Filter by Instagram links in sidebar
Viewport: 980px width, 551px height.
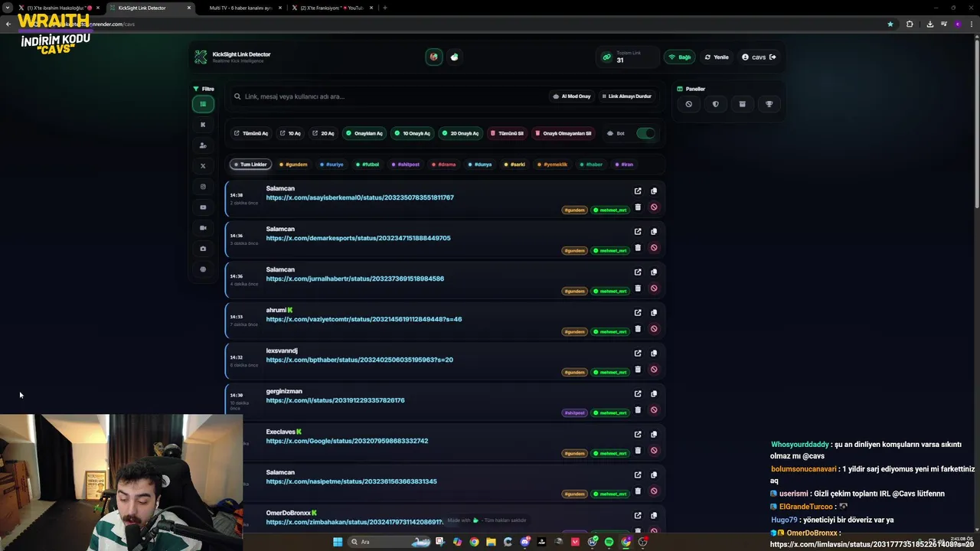pos(203,187)
